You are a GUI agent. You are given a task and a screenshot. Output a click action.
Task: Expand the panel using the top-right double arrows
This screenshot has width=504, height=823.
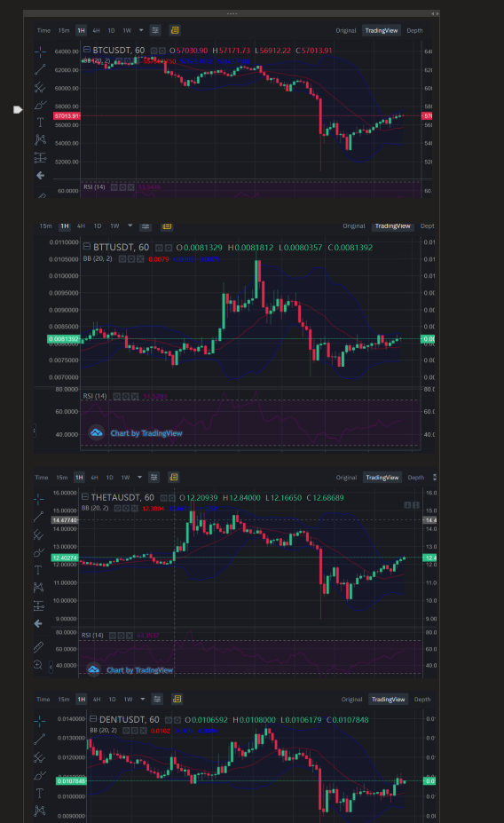coord(435,13)
